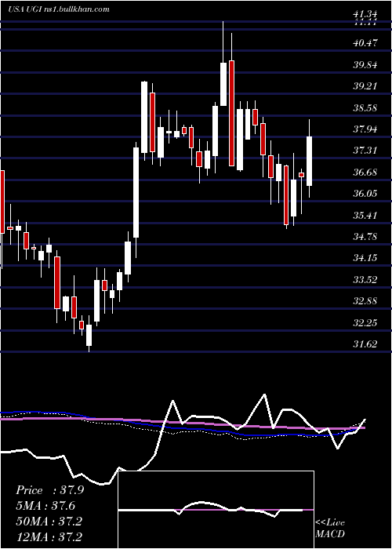392x549 pixels.
Task: Click the '5MA : 37.6' readout
Action: click(x=45, y=506)
